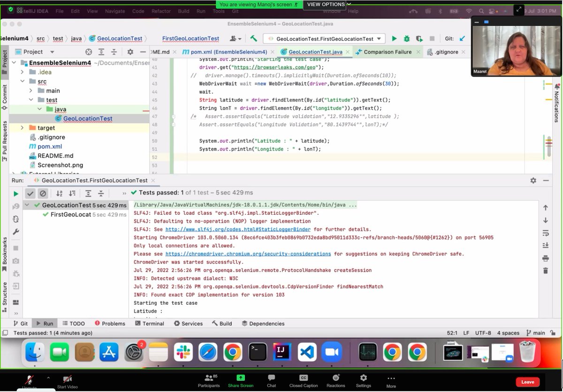Expand the .idea folder

click(22, 72)
